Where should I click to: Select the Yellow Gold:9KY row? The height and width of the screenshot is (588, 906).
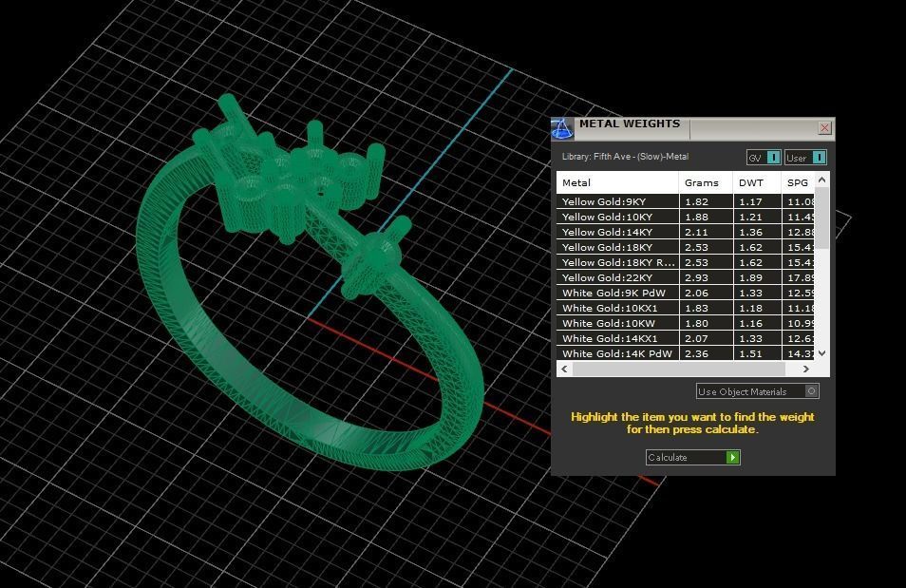[686, 201]
